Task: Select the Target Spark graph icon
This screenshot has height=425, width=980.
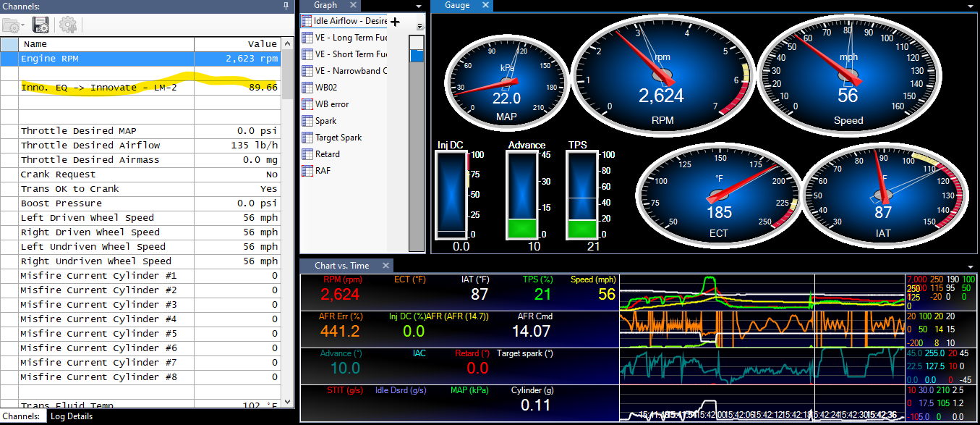Action: 307,138
